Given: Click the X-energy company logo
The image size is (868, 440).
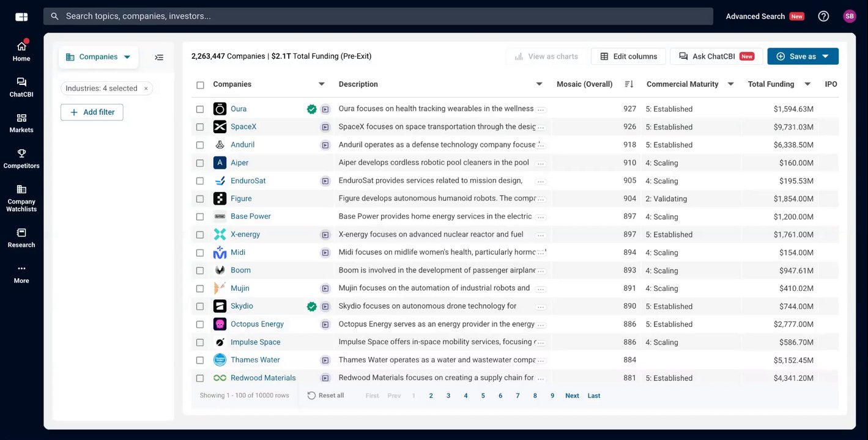Looking at the screenshot, I should (x=220, y=235).
